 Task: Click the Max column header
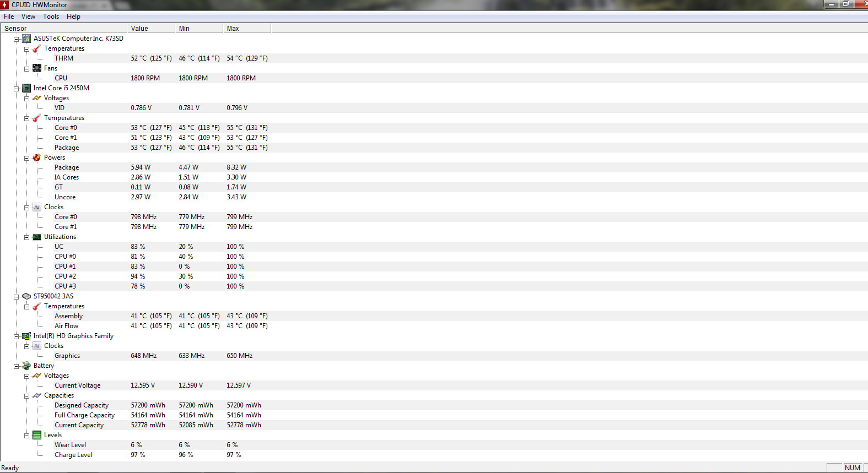247,29
